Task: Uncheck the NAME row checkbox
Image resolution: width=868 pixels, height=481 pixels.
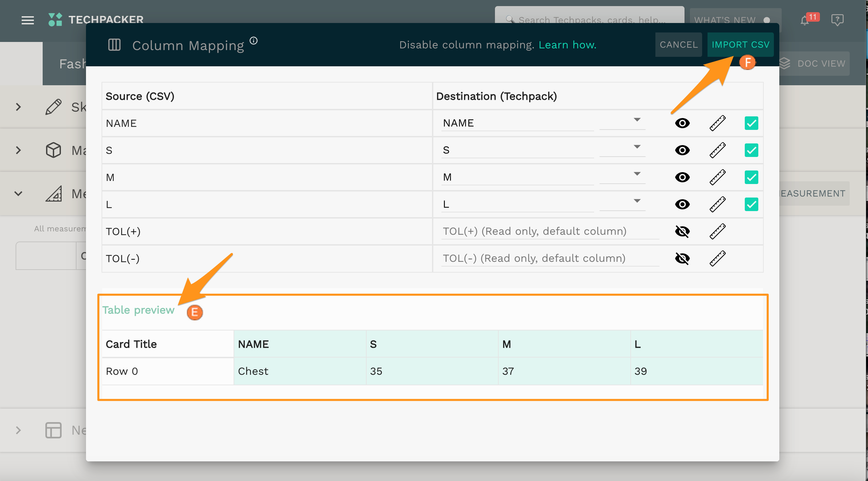Action: point(751,123)
